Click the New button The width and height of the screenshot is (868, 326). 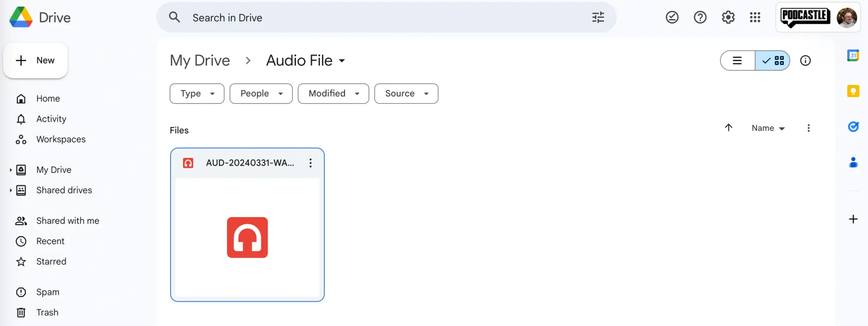click(x=36, y=61)
